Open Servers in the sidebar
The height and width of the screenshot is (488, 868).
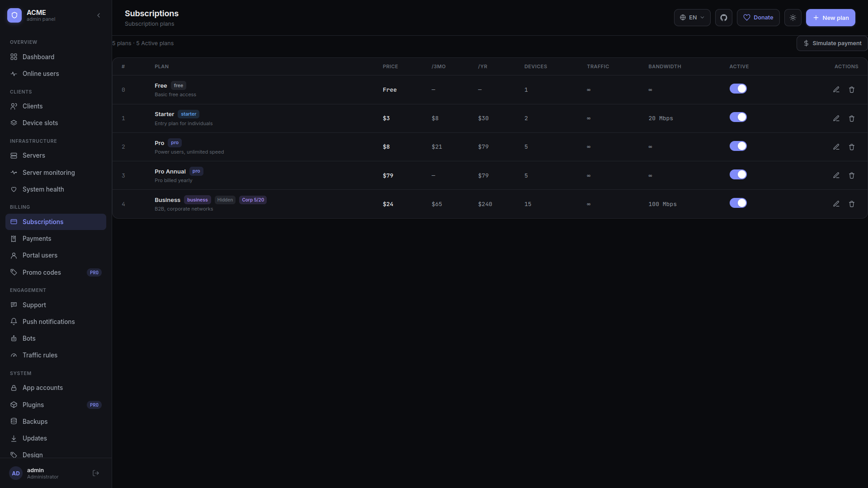coord(56,155)
